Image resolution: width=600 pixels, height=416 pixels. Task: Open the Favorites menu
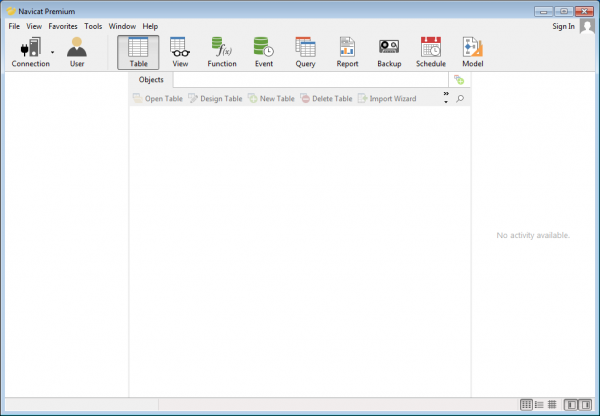point(63,26)
